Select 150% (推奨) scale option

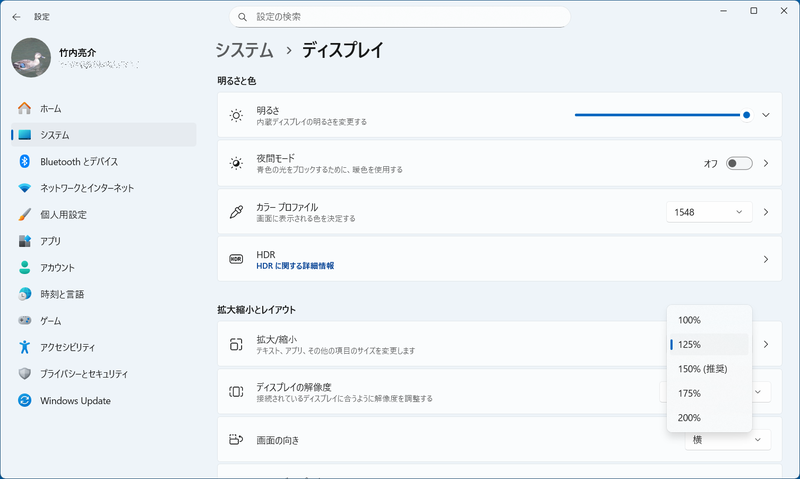tap(709, 369)
